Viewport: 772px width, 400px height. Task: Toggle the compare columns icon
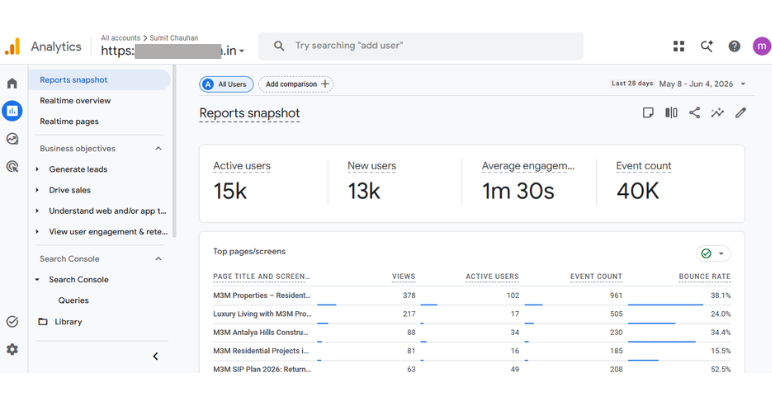671,113
